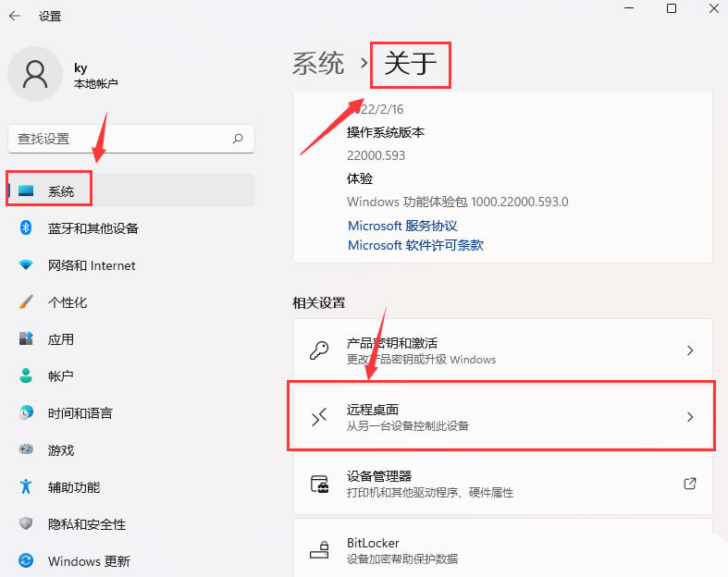Click the Windows 更新 sync icon

coord(26,560)
